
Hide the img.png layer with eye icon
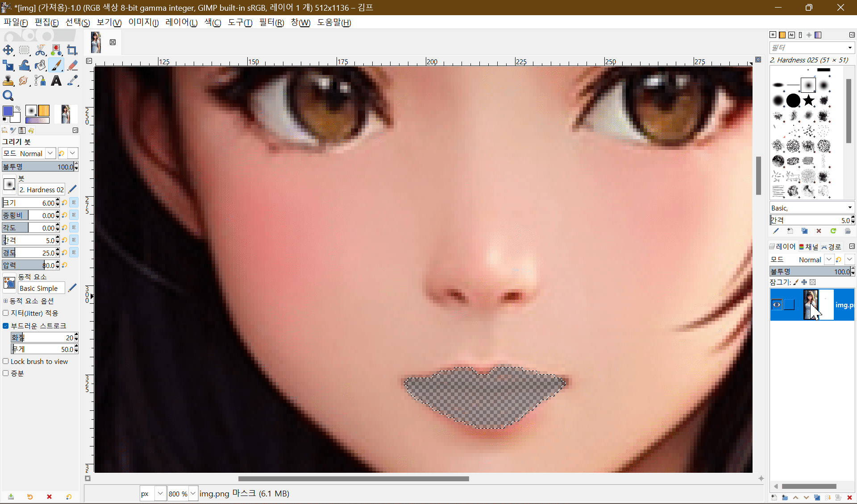(777, 305)
